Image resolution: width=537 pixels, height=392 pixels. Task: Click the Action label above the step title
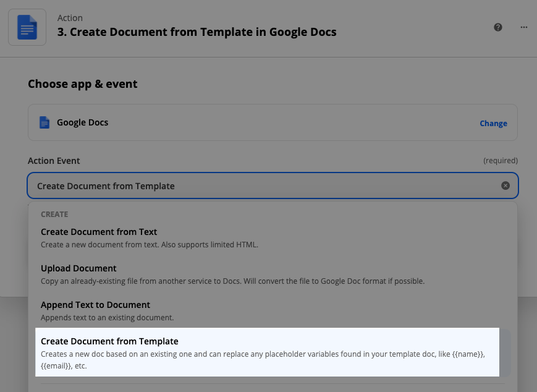pos(70,18)
